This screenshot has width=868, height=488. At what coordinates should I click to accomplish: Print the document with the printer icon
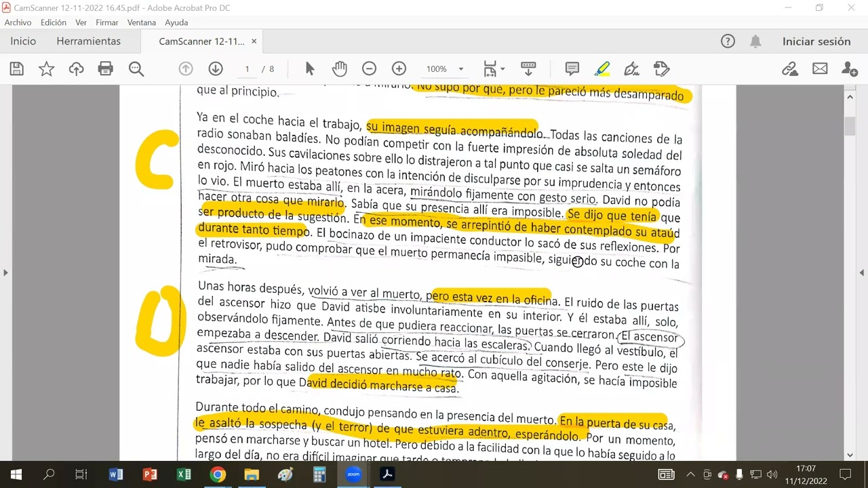105,68
